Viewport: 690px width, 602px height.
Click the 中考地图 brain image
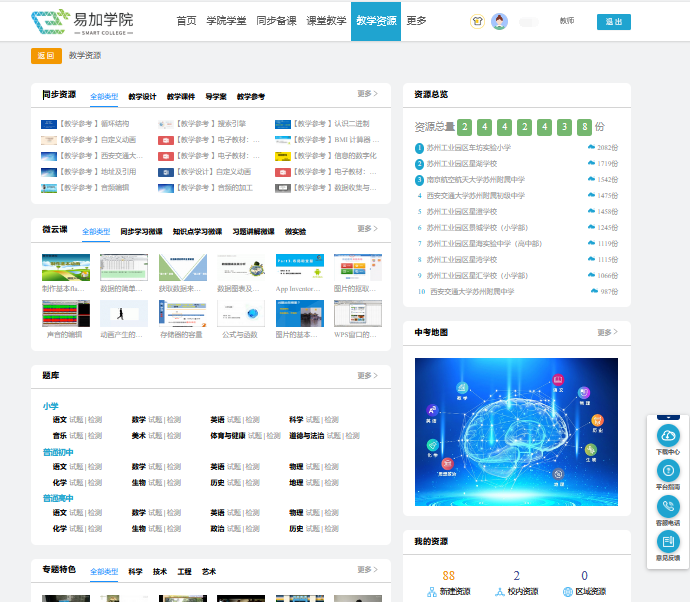(x=516, y=432)
